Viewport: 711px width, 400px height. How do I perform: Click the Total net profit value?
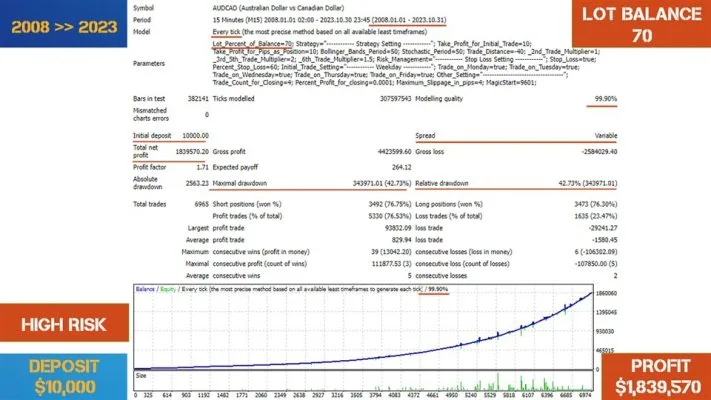(x=192, y=151)
